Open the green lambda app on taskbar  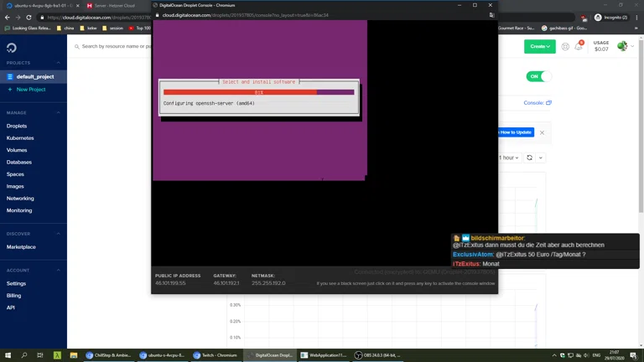point(57,355)
